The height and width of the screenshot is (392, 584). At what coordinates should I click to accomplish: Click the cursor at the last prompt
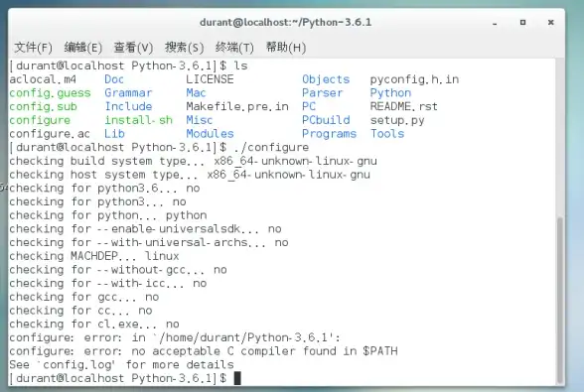237,378
